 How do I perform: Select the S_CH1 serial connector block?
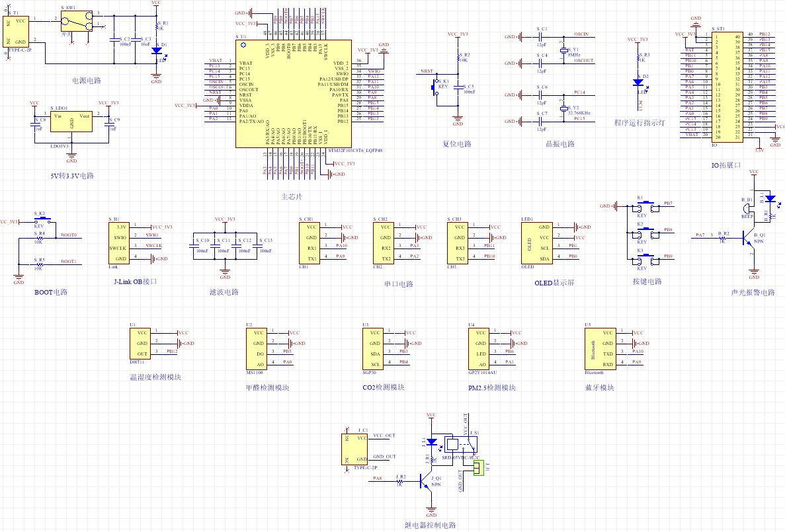tap(310, 243)
